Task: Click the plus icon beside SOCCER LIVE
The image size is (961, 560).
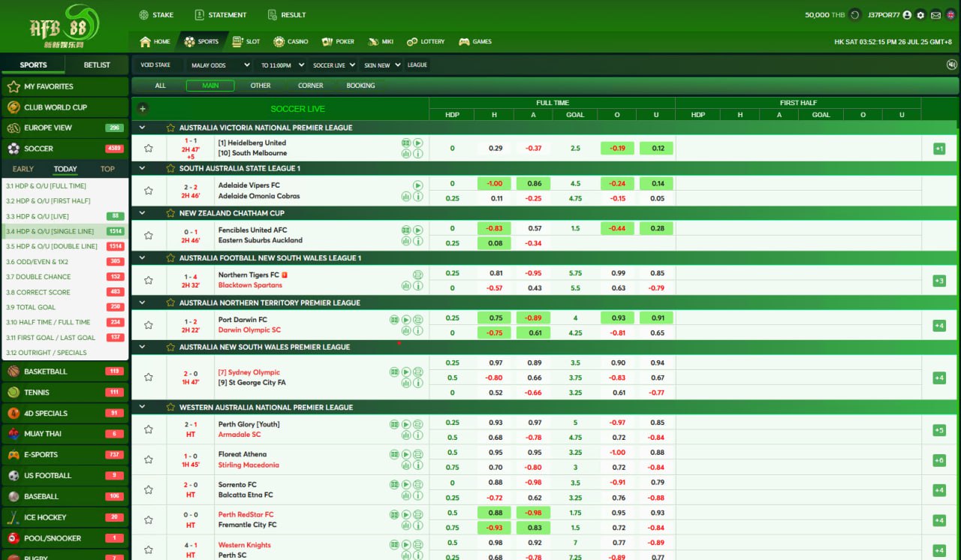Action: [143, 108]
